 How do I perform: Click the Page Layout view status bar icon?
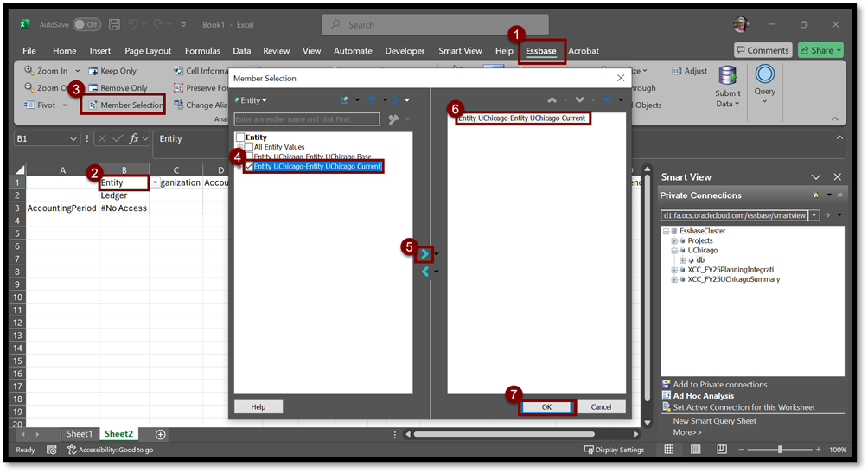coord(695,449)
